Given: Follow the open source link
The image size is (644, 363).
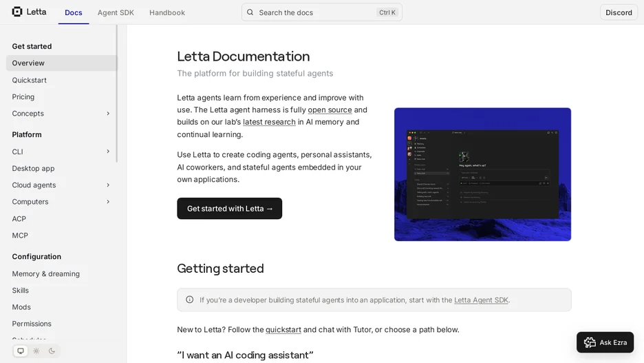Looking at the screenshot, I should [330, 110].
